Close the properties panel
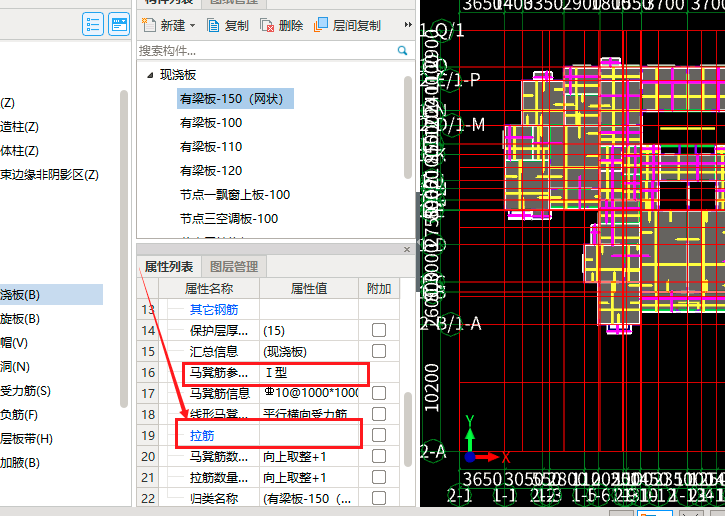Viewport: 725px width, 516px height. (407, 250)
